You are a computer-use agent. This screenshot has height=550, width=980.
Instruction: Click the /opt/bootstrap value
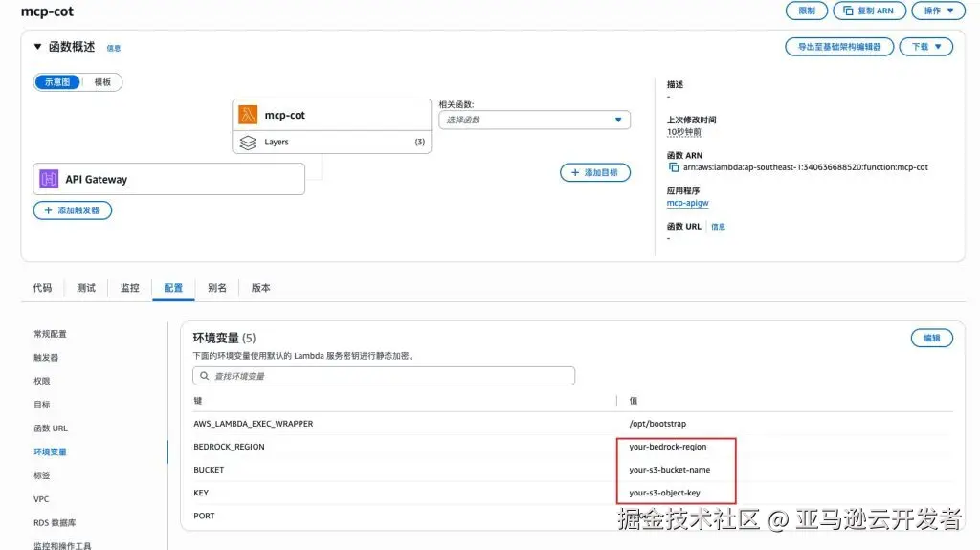coord(657,424)
